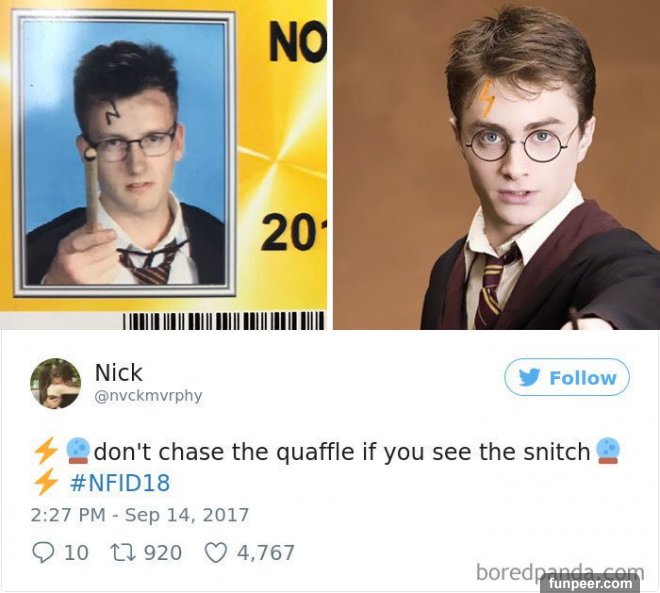Viewport: 660px width, 593px height.
Task: Click the first lightning bolt emoji
Action: [46, 451]
